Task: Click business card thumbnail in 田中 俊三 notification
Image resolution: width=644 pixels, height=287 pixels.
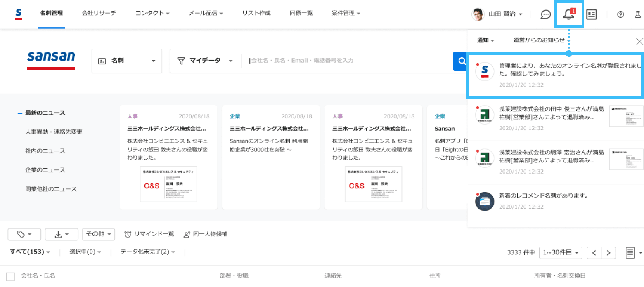Action: coord(626,115)
